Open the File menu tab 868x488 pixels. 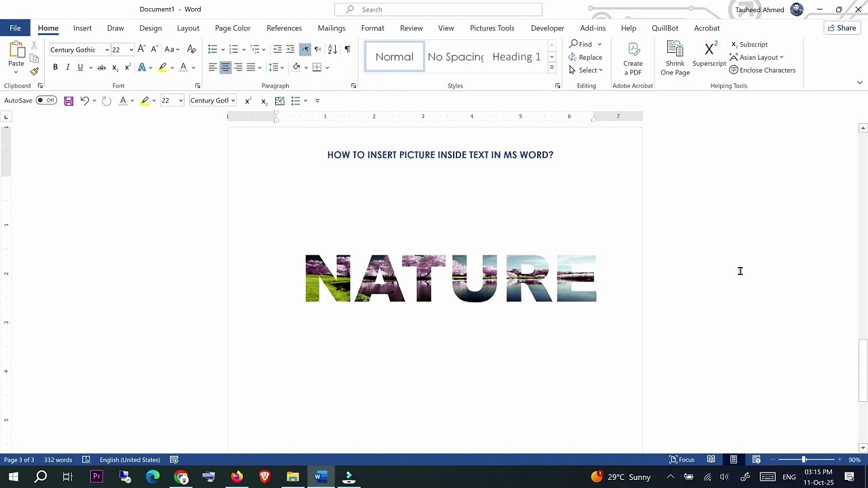coord(15,28)
